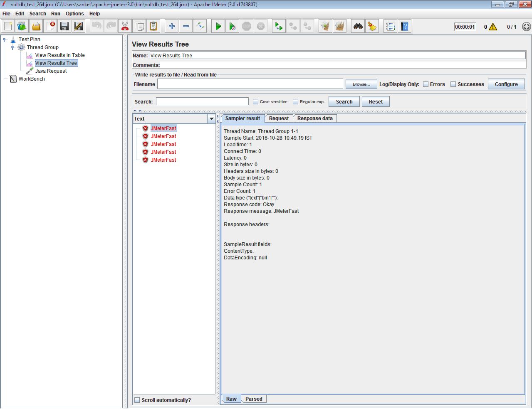
Task: Click the Sample Start timestamp line
Action: [268, 138]
